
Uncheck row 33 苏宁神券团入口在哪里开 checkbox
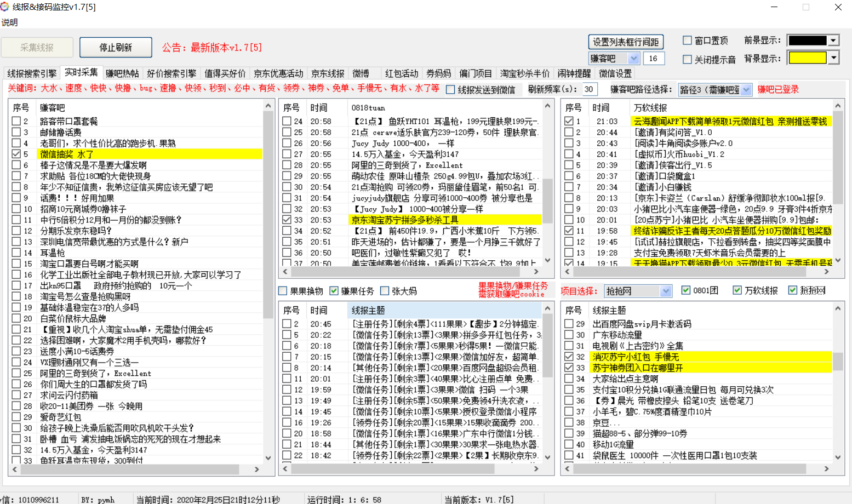pyautogui.click(x=569, y=368)
